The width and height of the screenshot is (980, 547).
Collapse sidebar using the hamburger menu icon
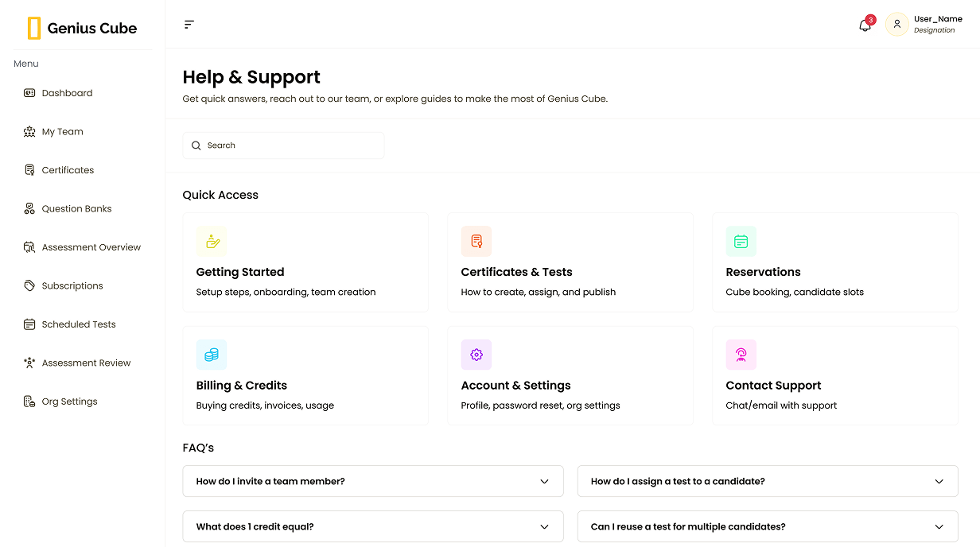tap(189, 25)
